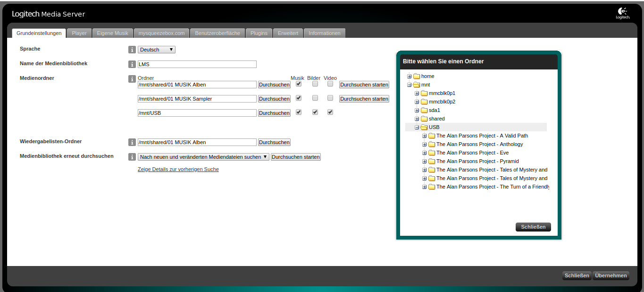Viewport: 644px width, 292px height.
Task: Click Durchsuchen for 01 MUSIK Alben folder
Action: 274,85
